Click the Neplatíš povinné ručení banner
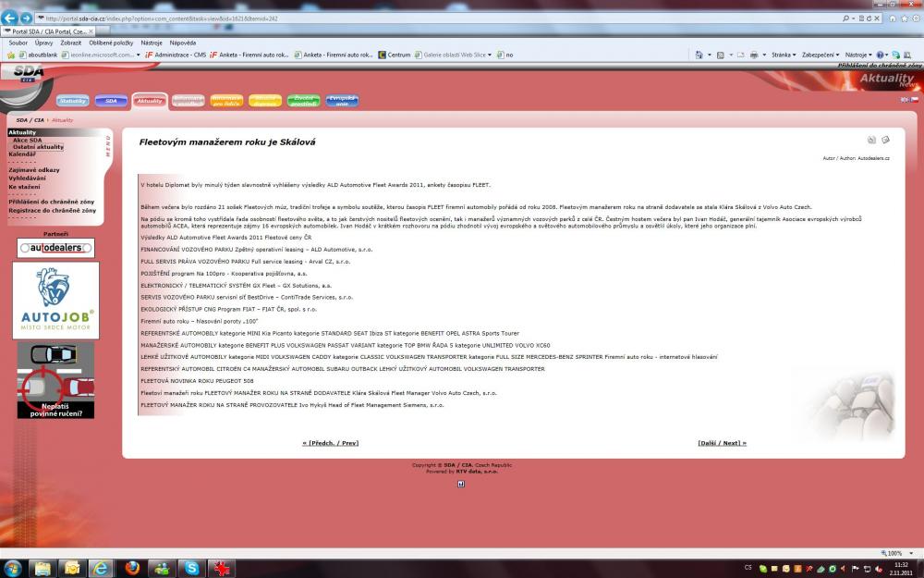This screenshot has width=924, height=578. coord(55,380)
